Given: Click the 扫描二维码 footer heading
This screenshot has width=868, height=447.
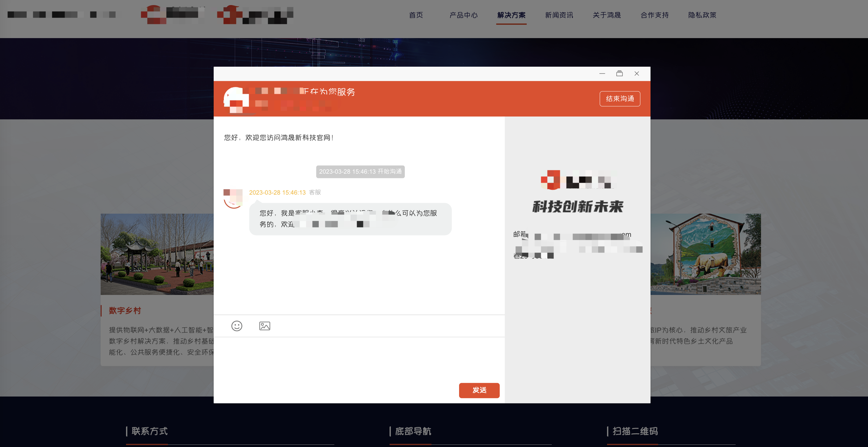Looking at the screenshot, I should pos(635,431).
